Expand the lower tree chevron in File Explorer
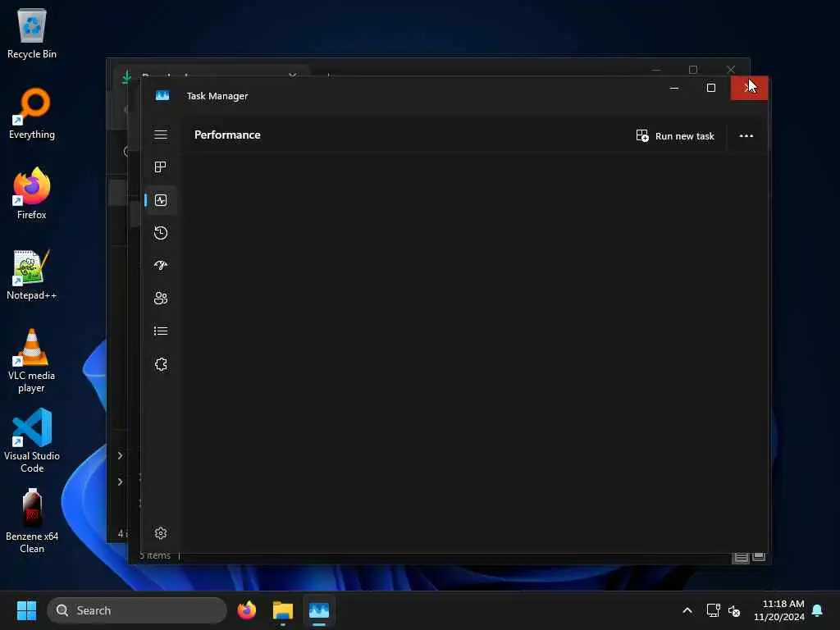The image size is (840, 630). coord(120,482)
